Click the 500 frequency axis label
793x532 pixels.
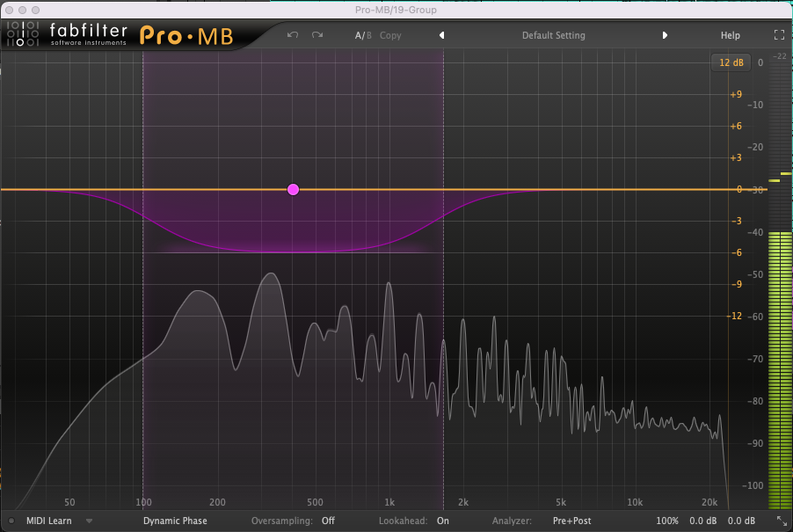[315, 502]
